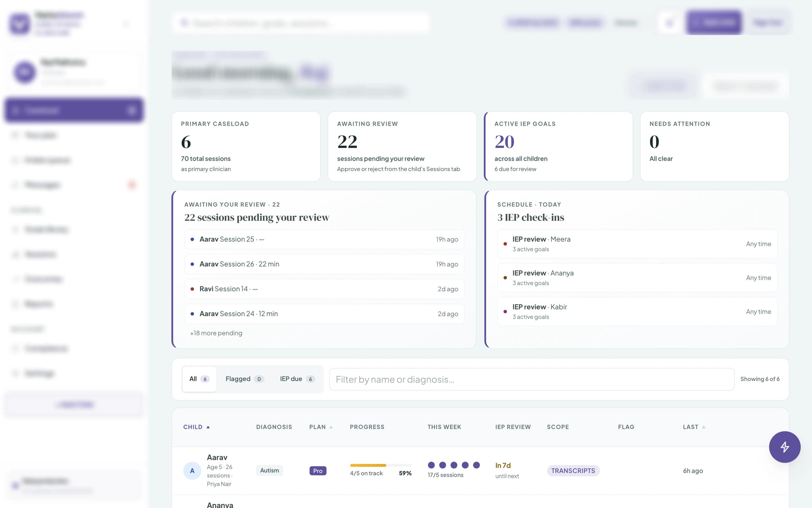Select the All filter tab
812x508 pixels.
[x=199, y=379]
